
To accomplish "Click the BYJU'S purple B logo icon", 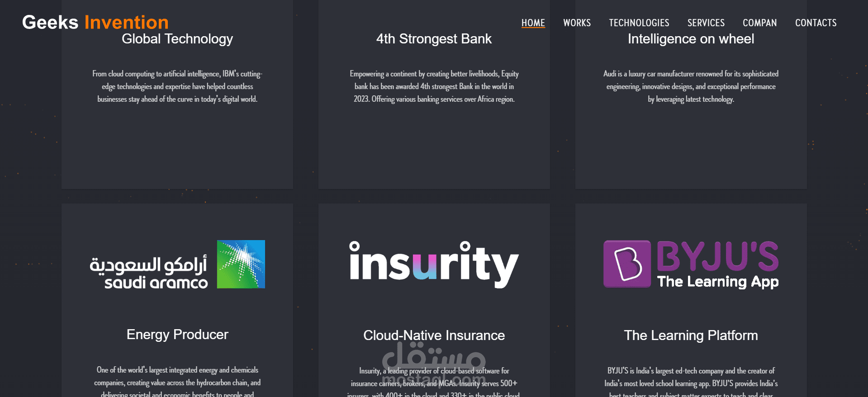I will point(627,264).
